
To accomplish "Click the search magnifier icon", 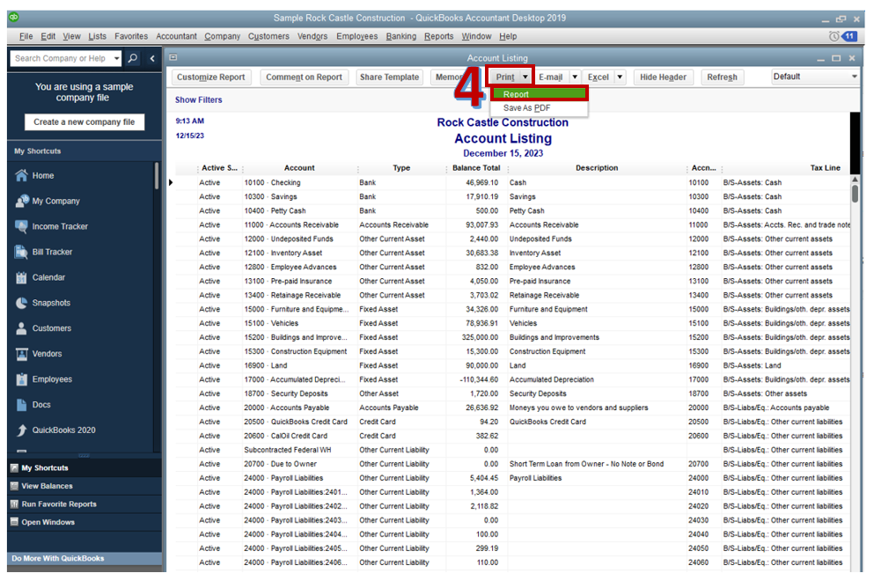I will click(133, 59).
